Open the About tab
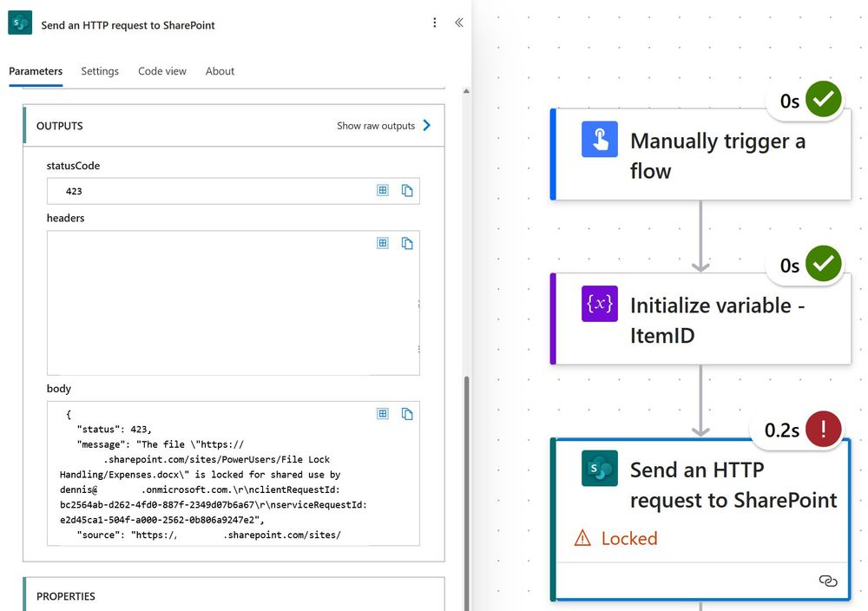 [220, 71]
